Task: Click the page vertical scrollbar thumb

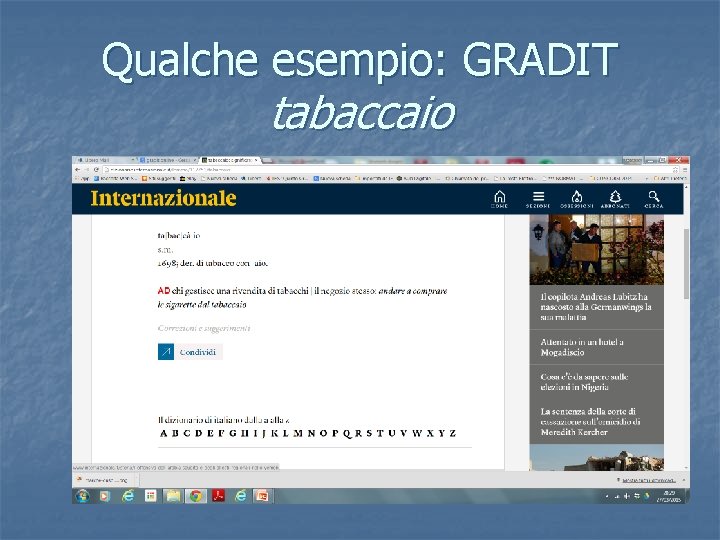Action: click(x=686, y=264)
